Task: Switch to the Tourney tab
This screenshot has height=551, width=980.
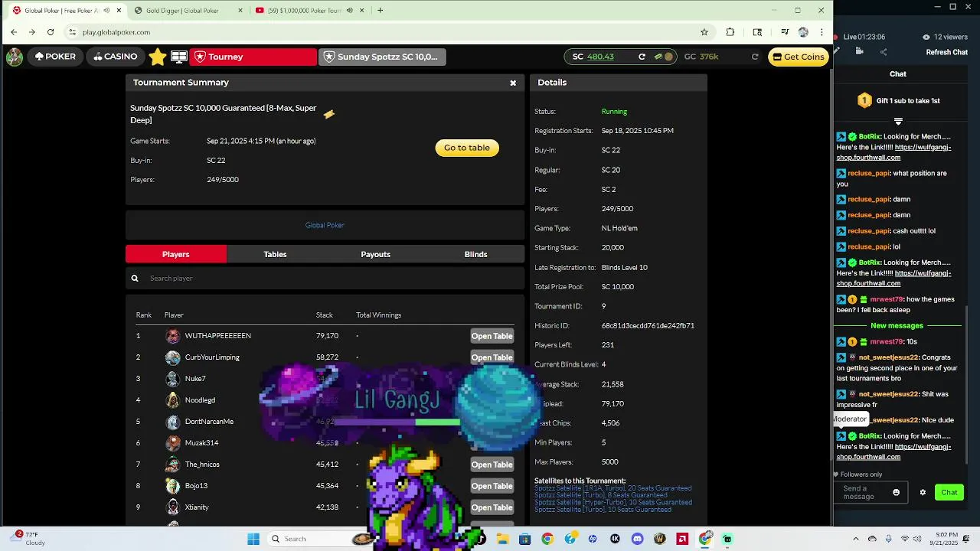Action: [253, 57]
